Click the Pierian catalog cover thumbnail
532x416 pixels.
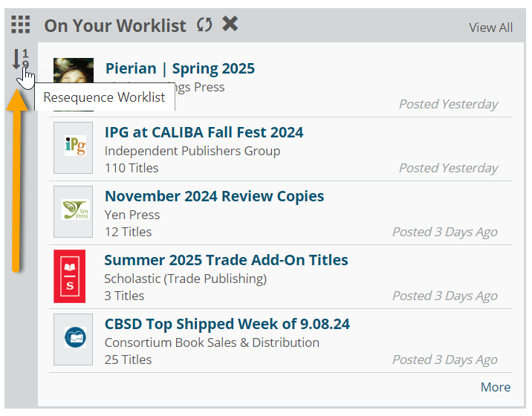tap(74, 71)
